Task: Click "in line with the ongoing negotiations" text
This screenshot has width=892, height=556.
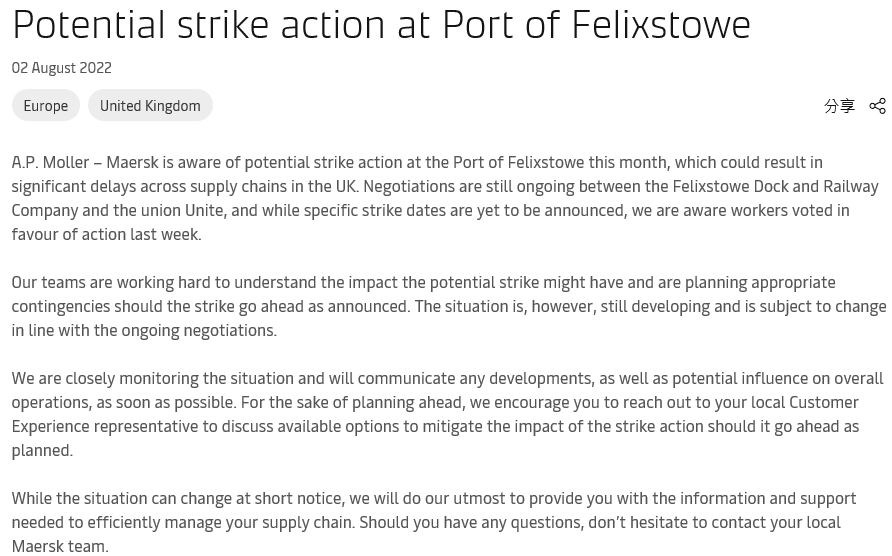Action: (144, 330)
